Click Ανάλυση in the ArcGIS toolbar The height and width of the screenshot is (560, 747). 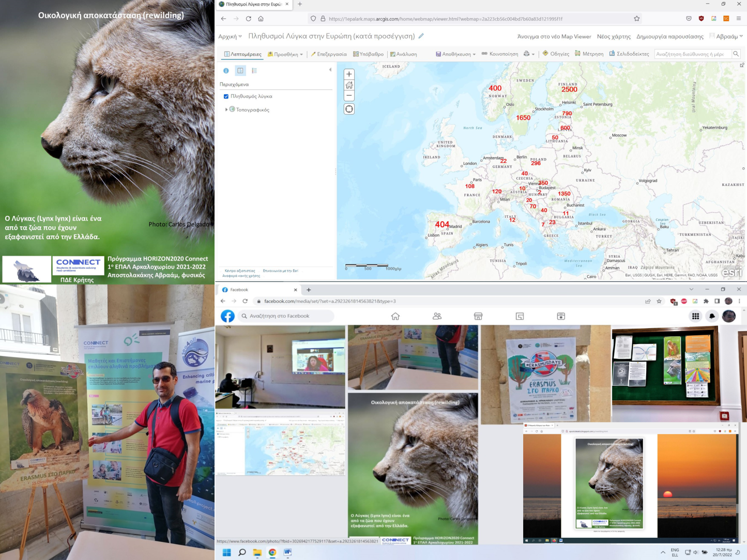click(x=403, y=54)
